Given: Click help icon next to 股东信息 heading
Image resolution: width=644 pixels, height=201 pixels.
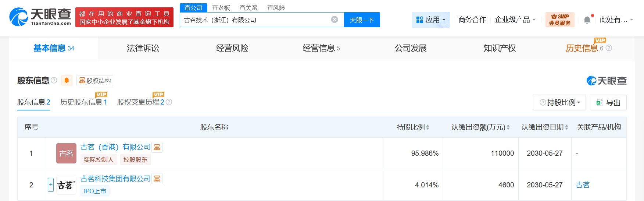Looking at the screenshot, I should 54,80.
